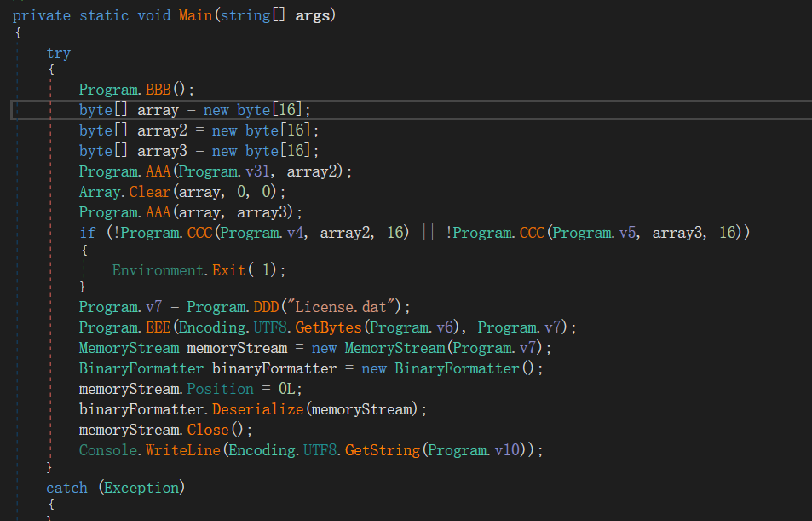
Task: Click the Exception type in catch clause
Action: [x=141, y=488]
